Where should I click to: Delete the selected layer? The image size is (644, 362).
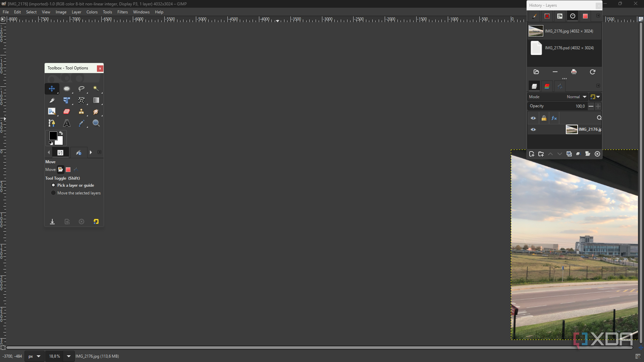point(597,154)
